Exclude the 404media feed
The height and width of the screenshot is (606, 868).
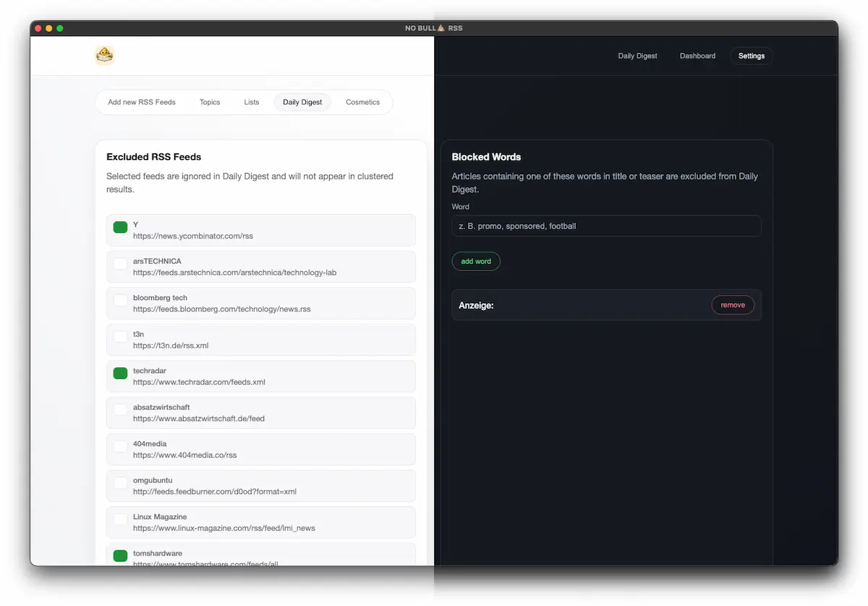(120, 447)
